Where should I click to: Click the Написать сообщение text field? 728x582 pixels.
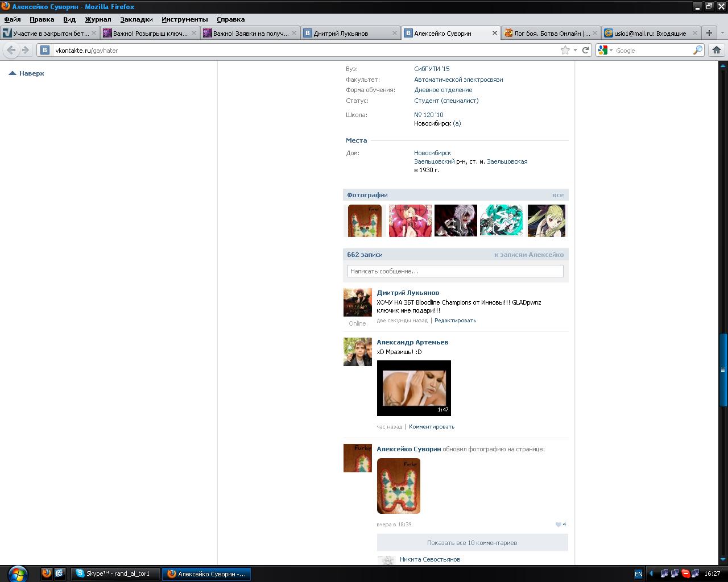pos(455,271)
